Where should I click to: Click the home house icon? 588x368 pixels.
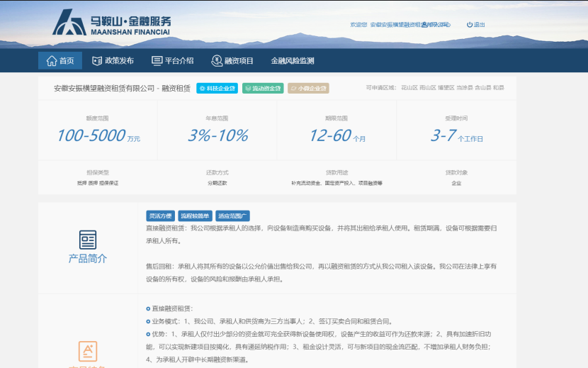tap(52, 60)
